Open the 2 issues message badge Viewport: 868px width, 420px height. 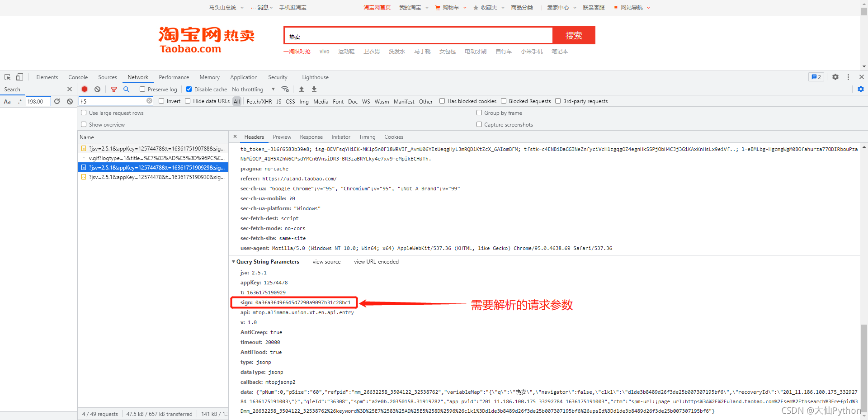coord(816,77)
